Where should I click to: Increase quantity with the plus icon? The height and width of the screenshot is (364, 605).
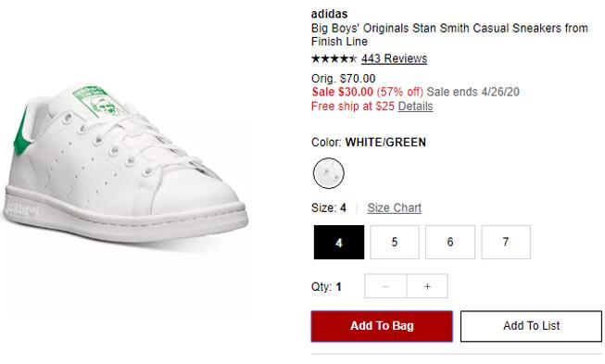pyautogui.click(x=427, y=286)
